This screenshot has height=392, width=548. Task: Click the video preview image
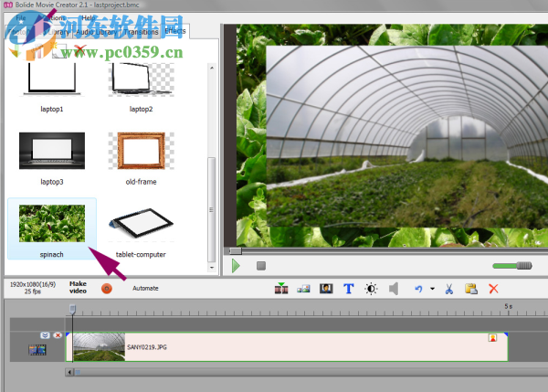point(392,135)
